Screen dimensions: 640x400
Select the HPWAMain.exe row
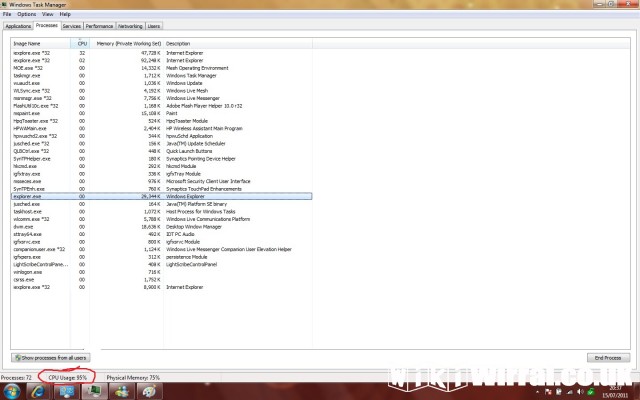point(162,129)
